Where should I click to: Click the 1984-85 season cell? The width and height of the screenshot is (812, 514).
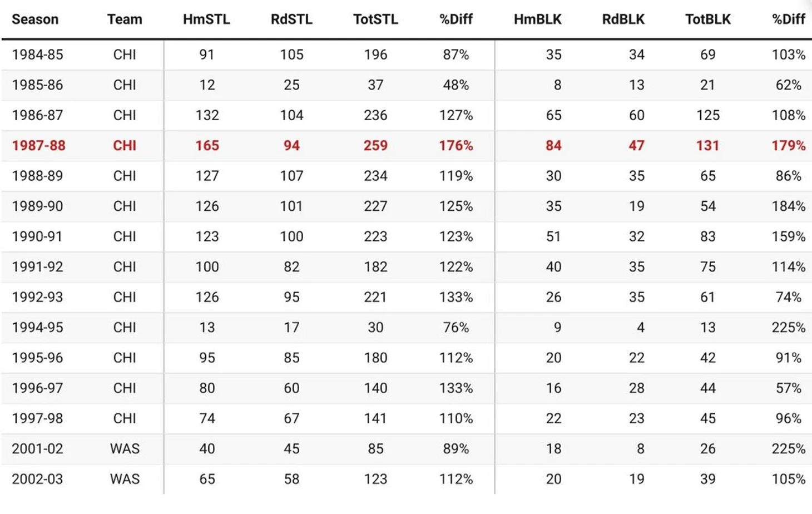[37, 55]
